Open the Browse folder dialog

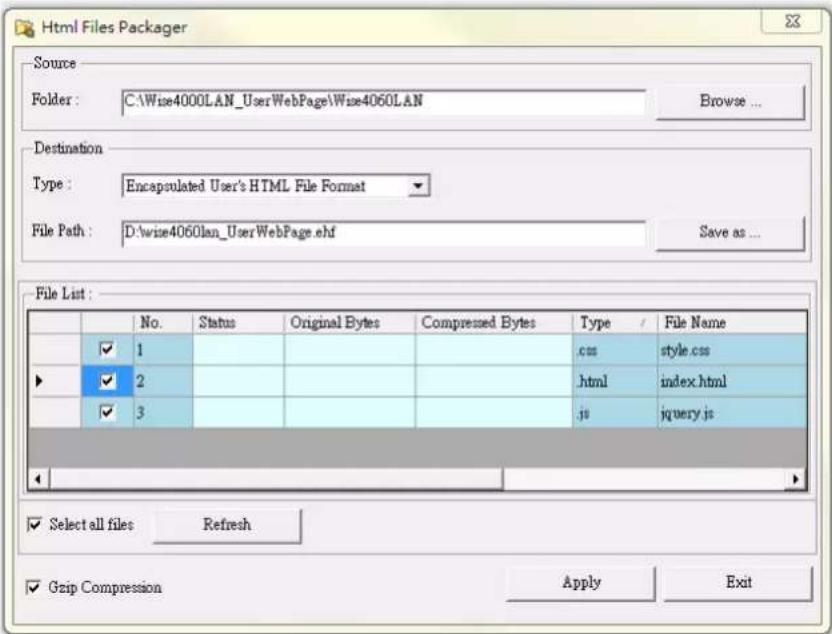pos(730,101)
